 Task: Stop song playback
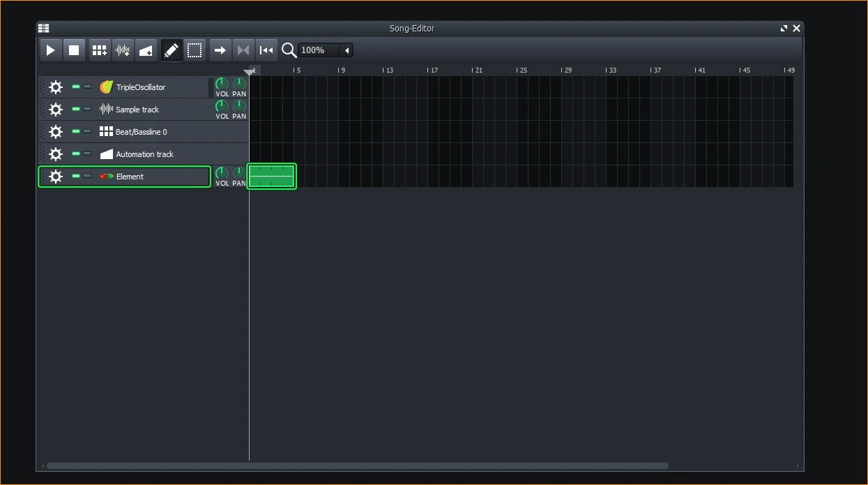(74, 50)
